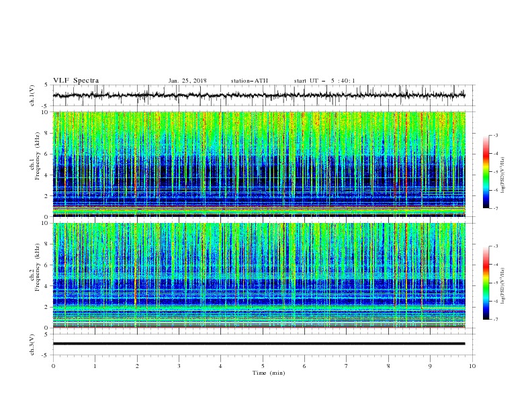Click the ch.2 spectrogram color scale bar
The image size is (532, 411).
pos(486,283)
